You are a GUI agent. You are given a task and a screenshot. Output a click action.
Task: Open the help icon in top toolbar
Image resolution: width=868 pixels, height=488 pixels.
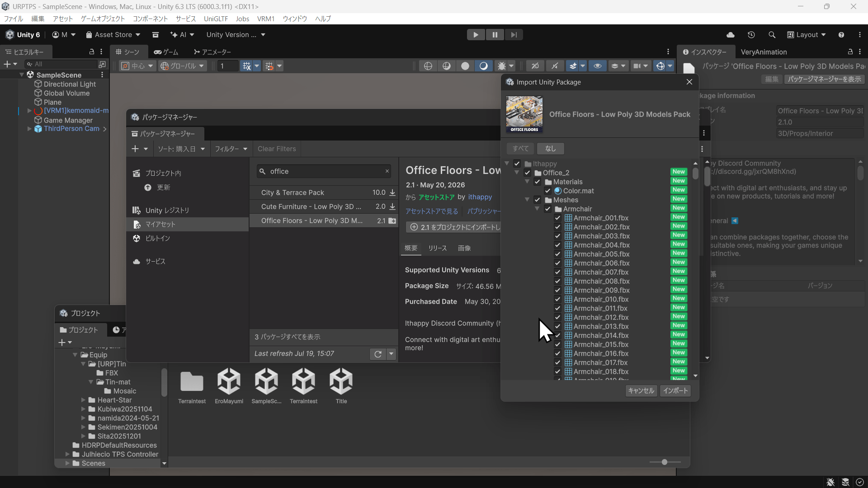pyautogui.click(x=841, y=35)
